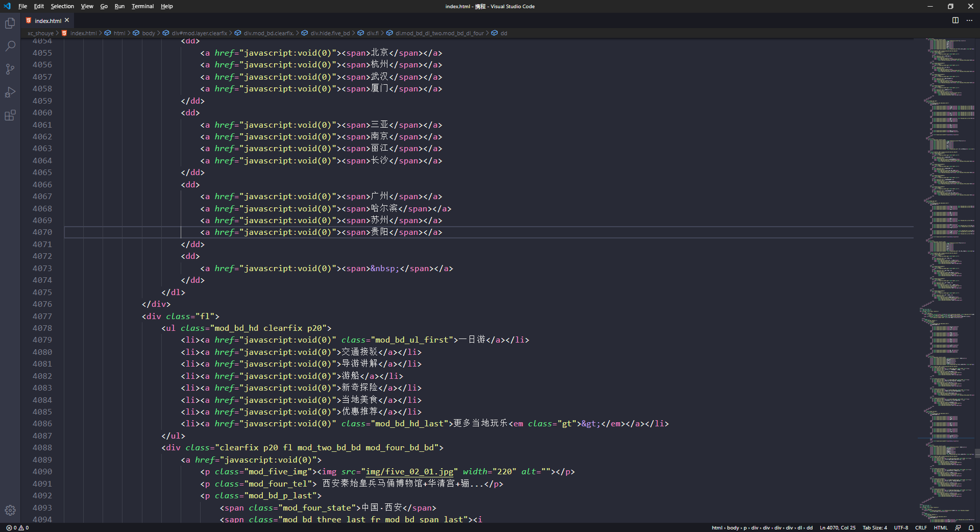
Task: Click the 更多当地玩乐 text on line 4086
Action: tap(480, 424)
